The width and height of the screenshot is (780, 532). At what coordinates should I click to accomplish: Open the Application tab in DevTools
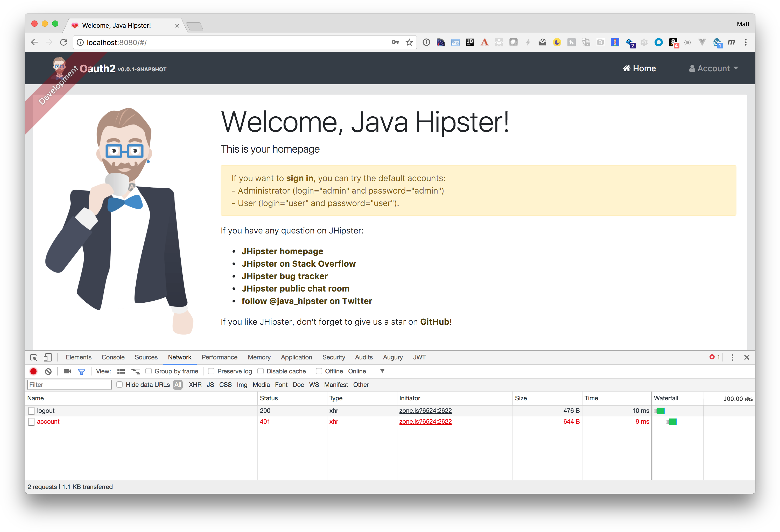(296, 358)
